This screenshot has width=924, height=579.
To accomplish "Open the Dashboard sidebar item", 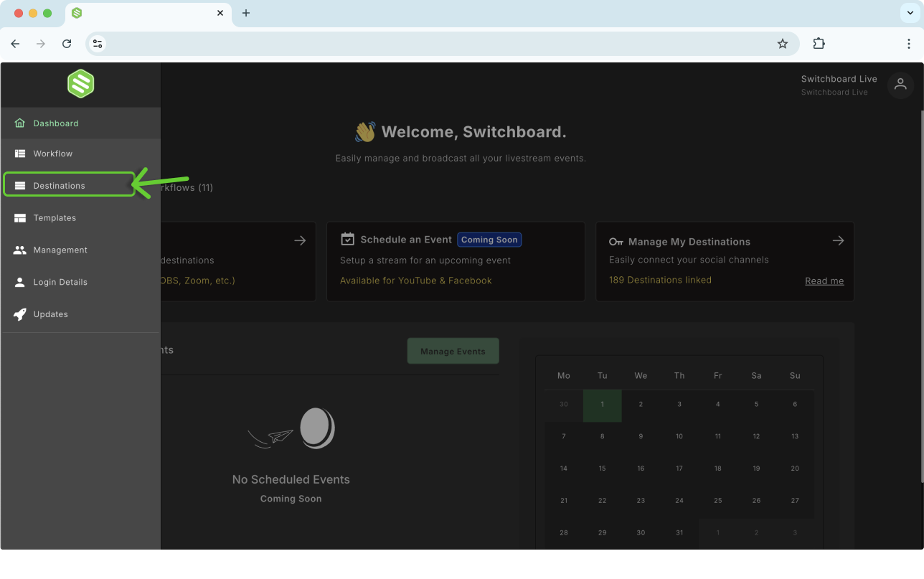I will pos(80,123).
